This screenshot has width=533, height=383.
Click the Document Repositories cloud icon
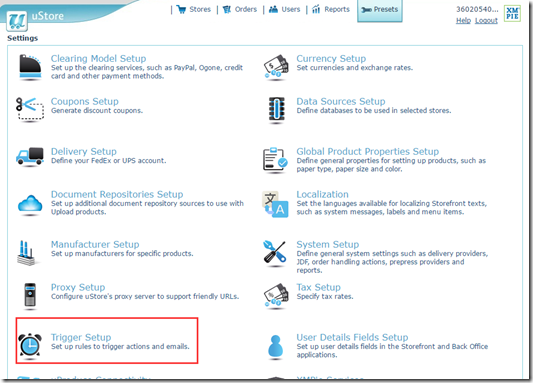pyautogui.click(x=30, y=205)
